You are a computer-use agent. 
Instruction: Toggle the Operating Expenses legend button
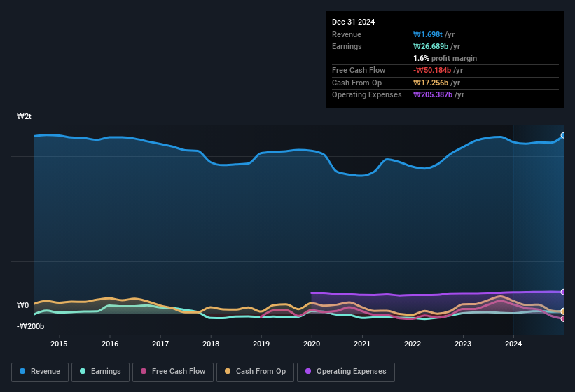346,372
